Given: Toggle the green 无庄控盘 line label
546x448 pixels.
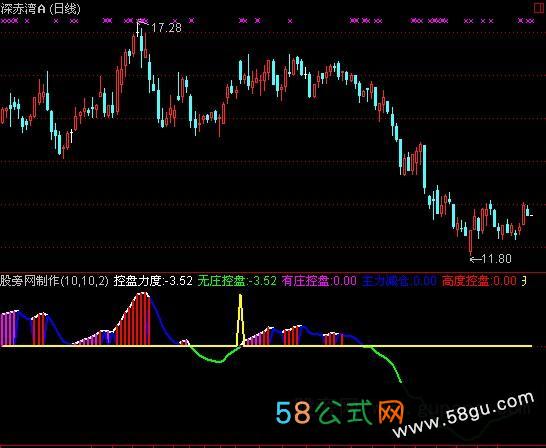Looking at the screenshot, I should (x=237, y=281).
